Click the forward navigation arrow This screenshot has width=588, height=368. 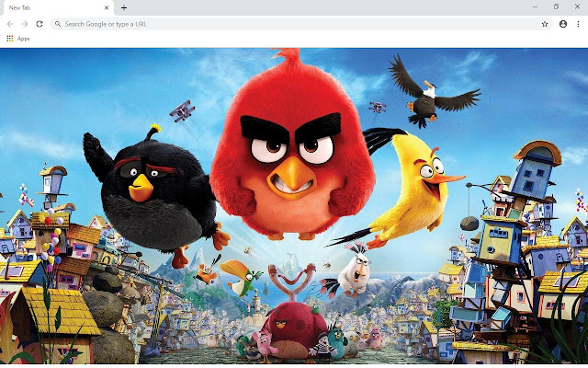[25, 24]
